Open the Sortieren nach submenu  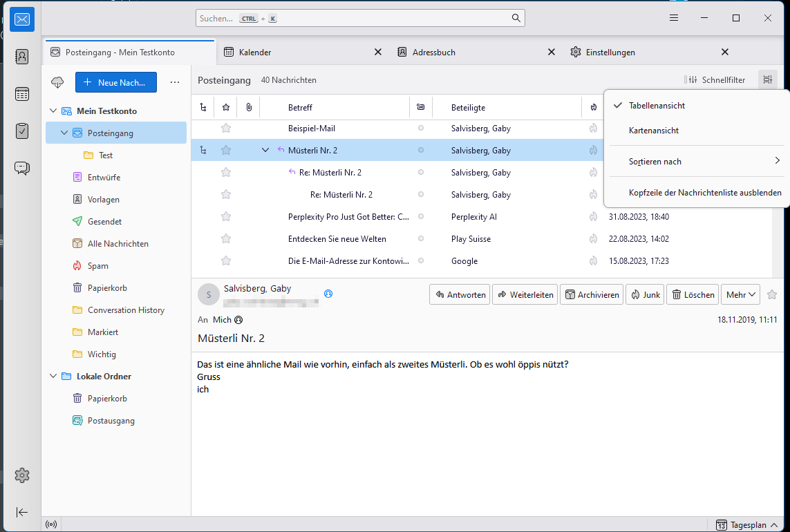(x=698, y=162)
